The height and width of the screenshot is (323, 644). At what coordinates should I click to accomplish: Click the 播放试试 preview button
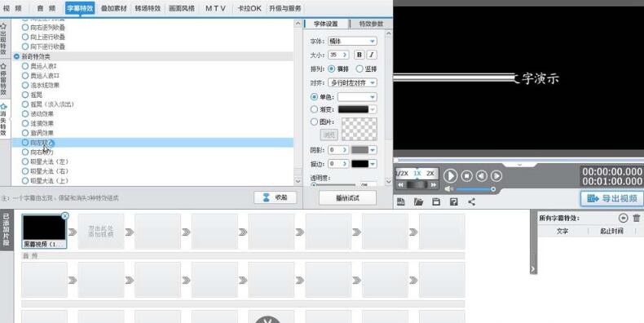coord(347,197)
